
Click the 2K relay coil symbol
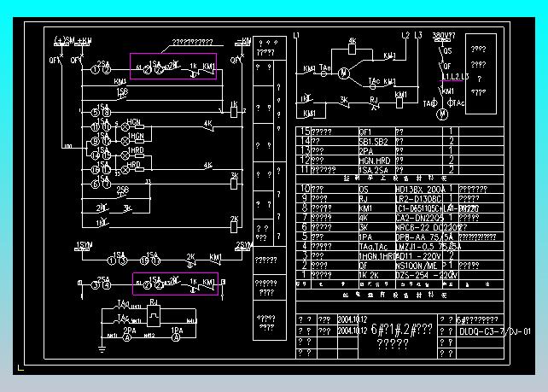point(233,226)
